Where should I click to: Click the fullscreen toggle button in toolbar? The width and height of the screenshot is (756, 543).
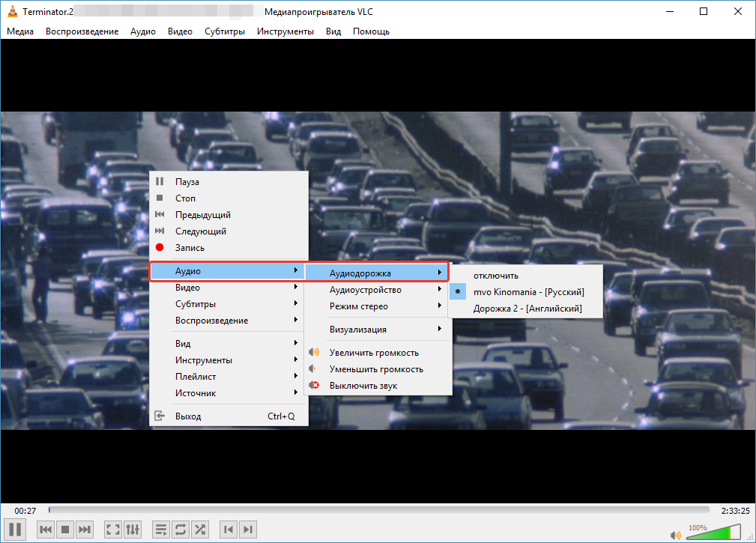point(113,530)
